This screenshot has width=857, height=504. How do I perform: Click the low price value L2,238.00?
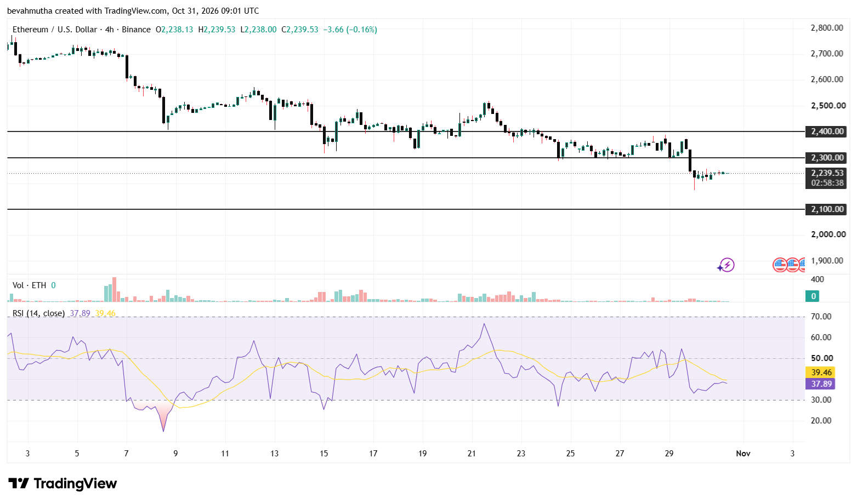pyautogui.click(x=258, y=30)
